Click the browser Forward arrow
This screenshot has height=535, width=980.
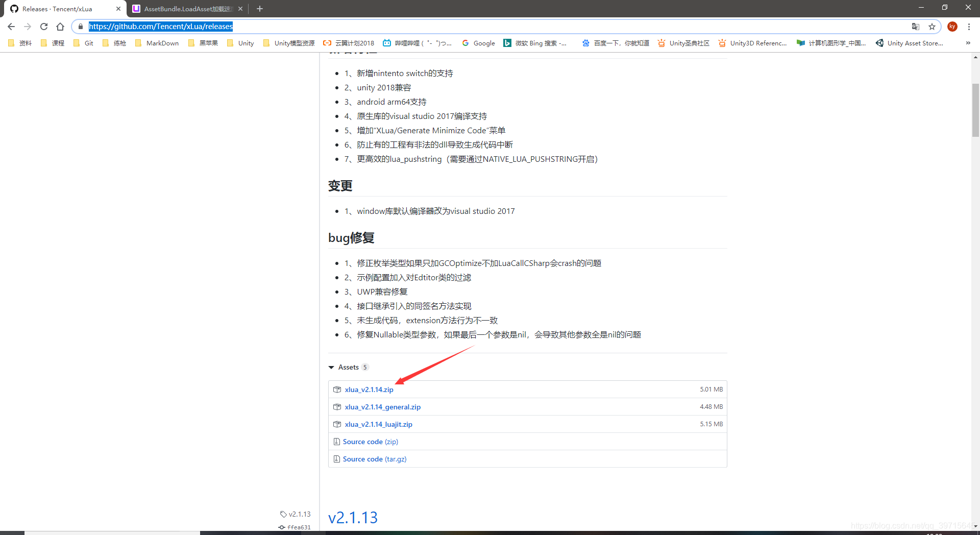pos(28,27)
